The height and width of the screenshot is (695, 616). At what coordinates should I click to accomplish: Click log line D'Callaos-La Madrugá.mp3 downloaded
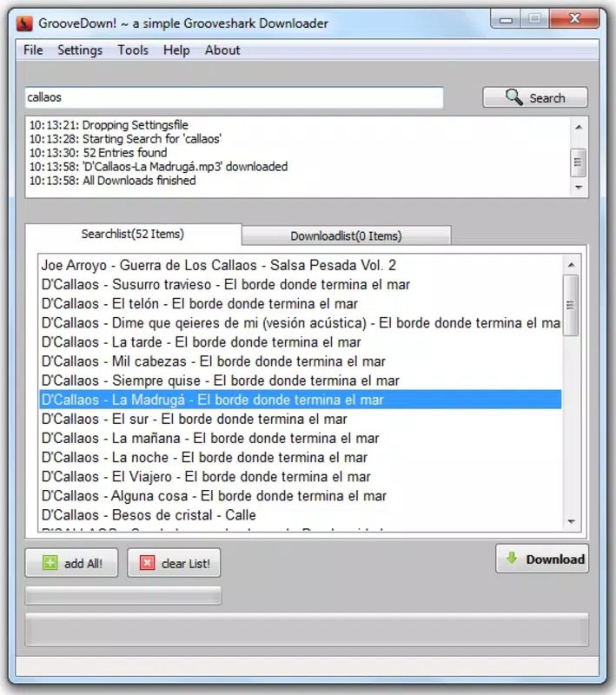pos(159,166)
